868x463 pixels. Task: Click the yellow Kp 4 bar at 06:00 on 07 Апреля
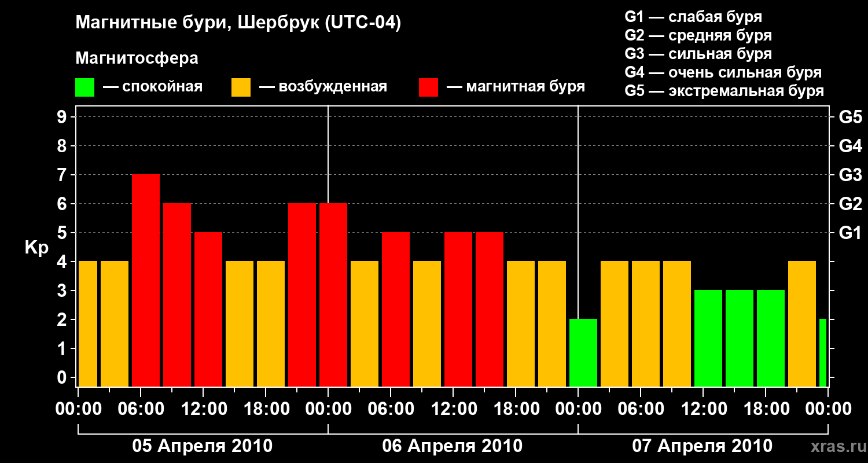tap(646, 324)
